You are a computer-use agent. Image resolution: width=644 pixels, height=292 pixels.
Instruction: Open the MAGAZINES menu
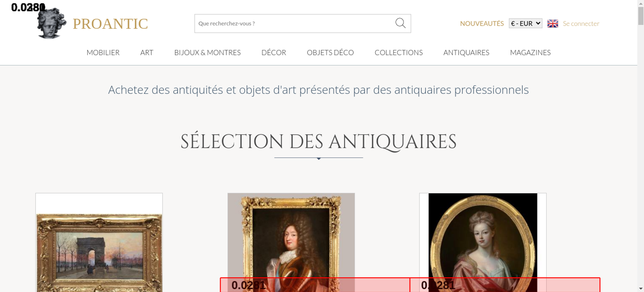[530, 52]
